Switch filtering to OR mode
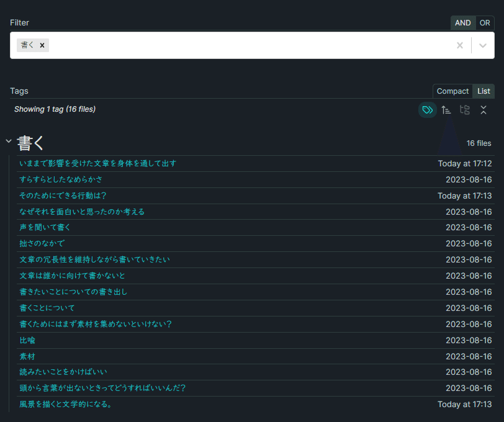The image size is (504, 422). [x=485, y=22]
